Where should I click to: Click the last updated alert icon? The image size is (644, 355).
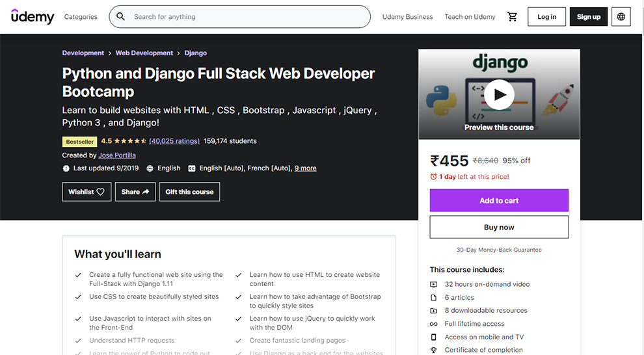[x=66, y=168]
